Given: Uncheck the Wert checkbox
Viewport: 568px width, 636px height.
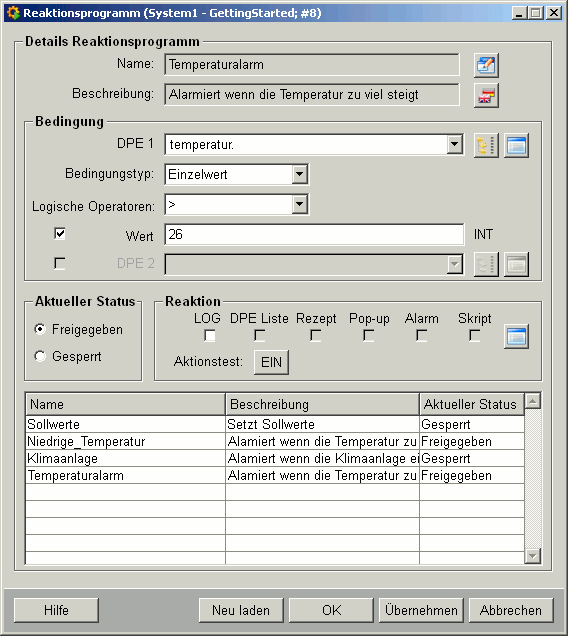Looking at the screenshot, I should coord(60,234).
